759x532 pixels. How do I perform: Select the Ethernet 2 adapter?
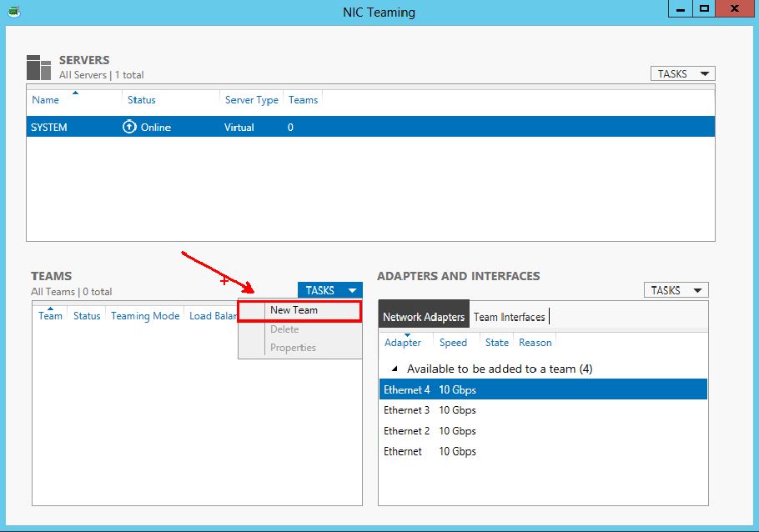coord(407,431)
